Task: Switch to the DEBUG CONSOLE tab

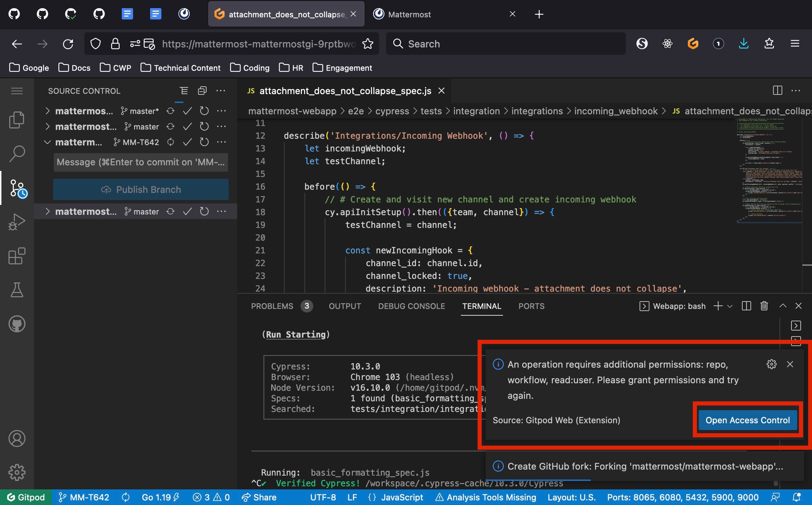Action: (x=411, y=306)
